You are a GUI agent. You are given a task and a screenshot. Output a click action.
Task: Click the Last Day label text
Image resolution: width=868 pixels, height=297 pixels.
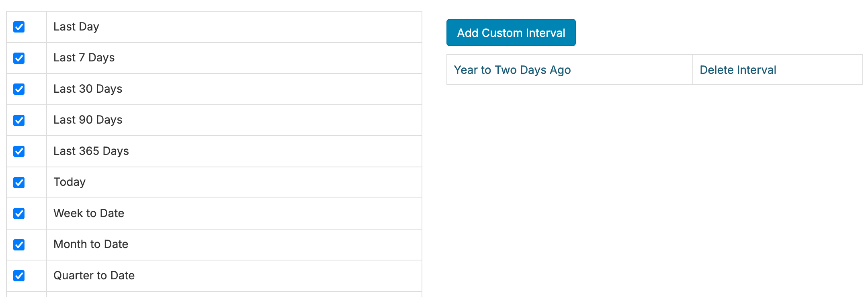(76, 26)
